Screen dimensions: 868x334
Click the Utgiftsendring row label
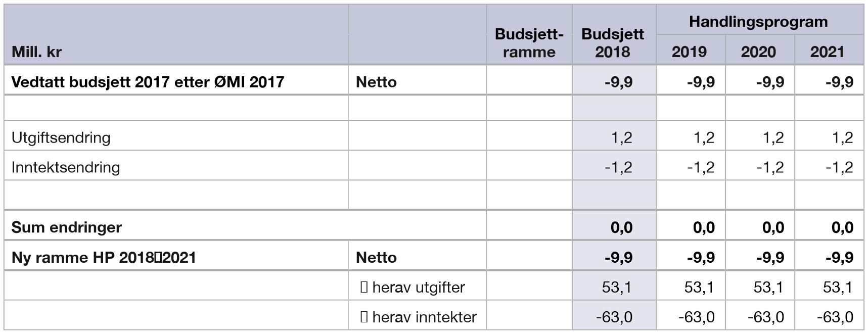(61, 137)
